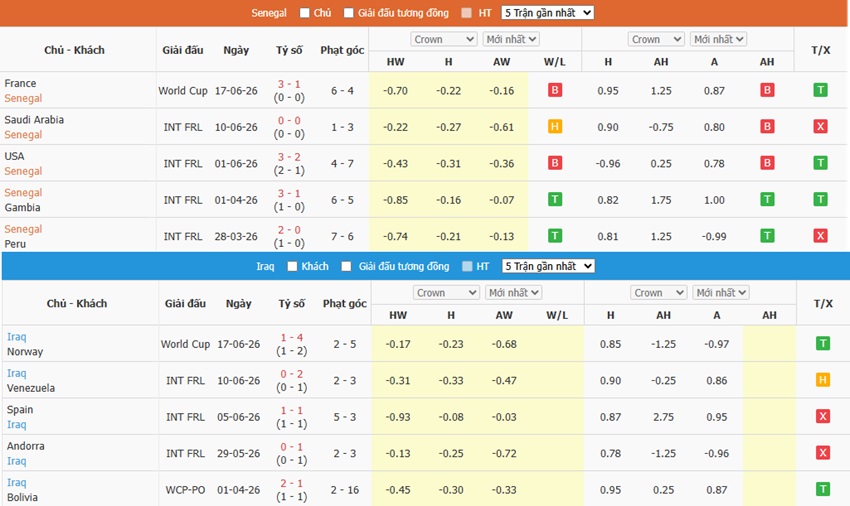Toggle the HT box in Iraq header
This screenshot has height=506, width=850.
coord(467,266)
